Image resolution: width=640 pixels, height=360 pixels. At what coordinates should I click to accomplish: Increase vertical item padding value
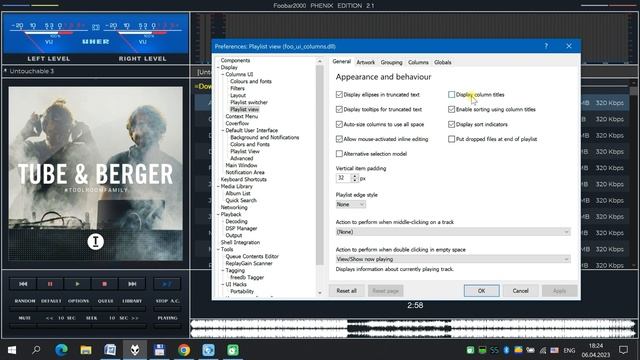(354, 176)
